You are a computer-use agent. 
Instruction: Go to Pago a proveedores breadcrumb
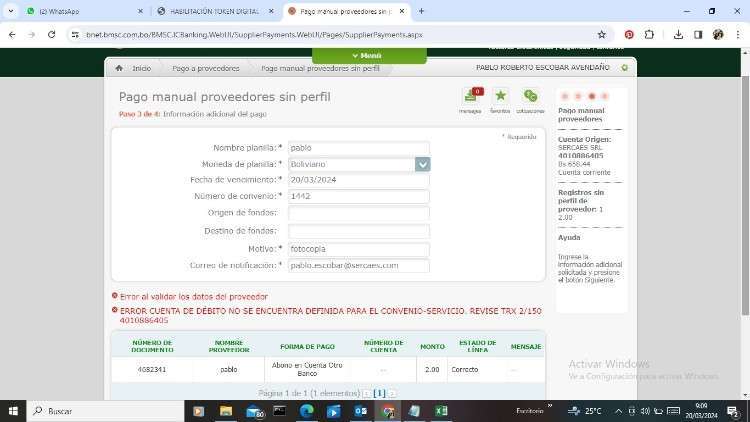(206, 68)
